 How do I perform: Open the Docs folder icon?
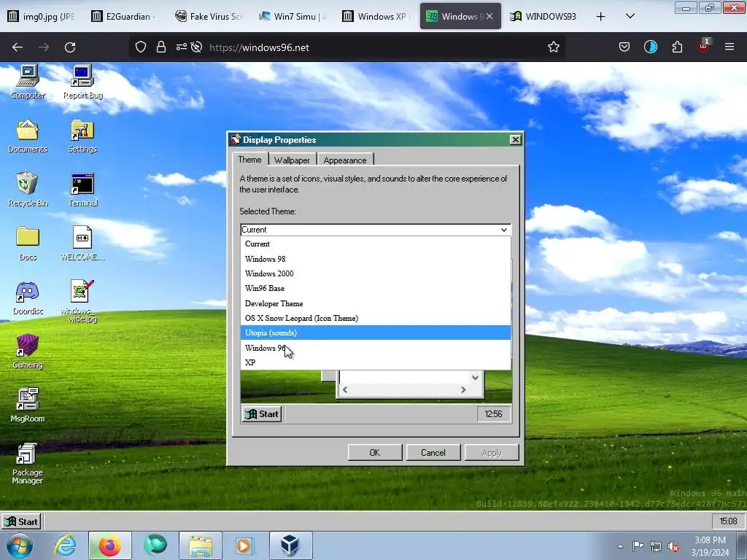click(x=28, y=244)
